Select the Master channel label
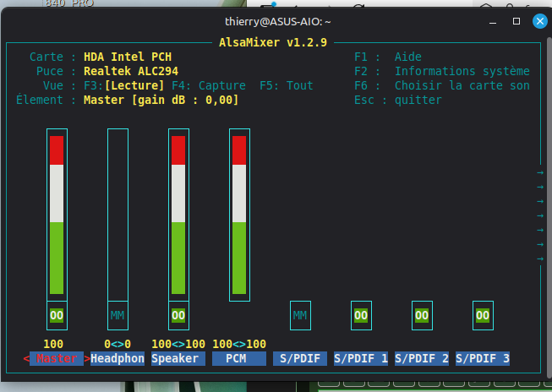The image size is (552, 392). (57, 358)
